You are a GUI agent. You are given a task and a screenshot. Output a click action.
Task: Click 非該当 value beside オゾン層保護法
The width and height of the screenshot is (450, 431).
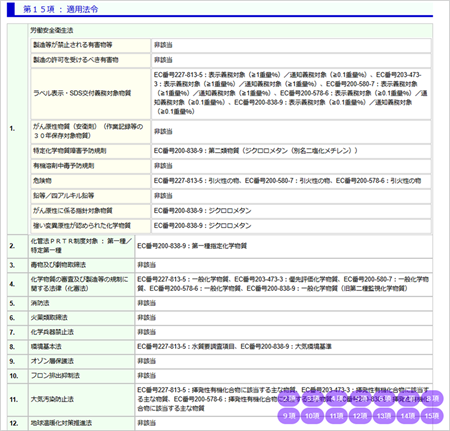click(147, 361)
